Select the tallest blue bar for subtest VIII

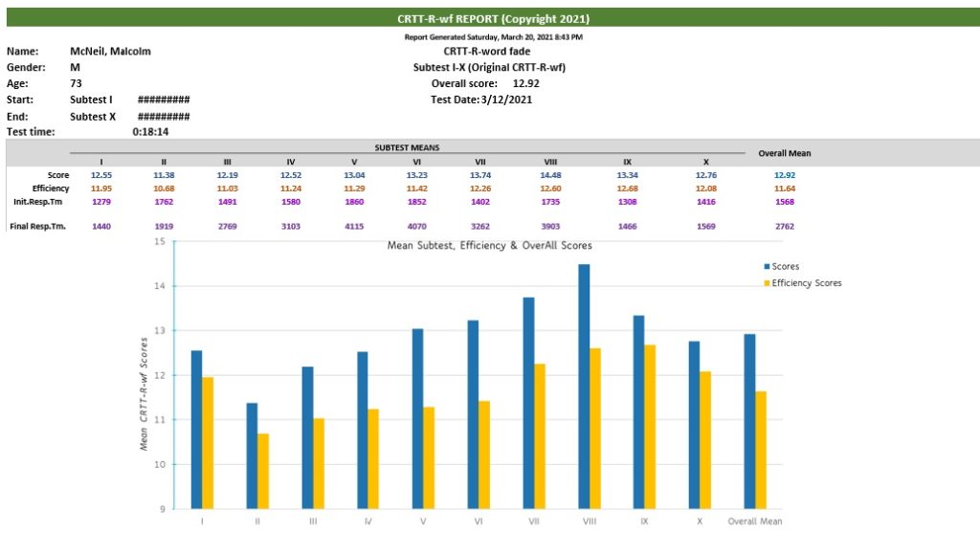(584, 387)
